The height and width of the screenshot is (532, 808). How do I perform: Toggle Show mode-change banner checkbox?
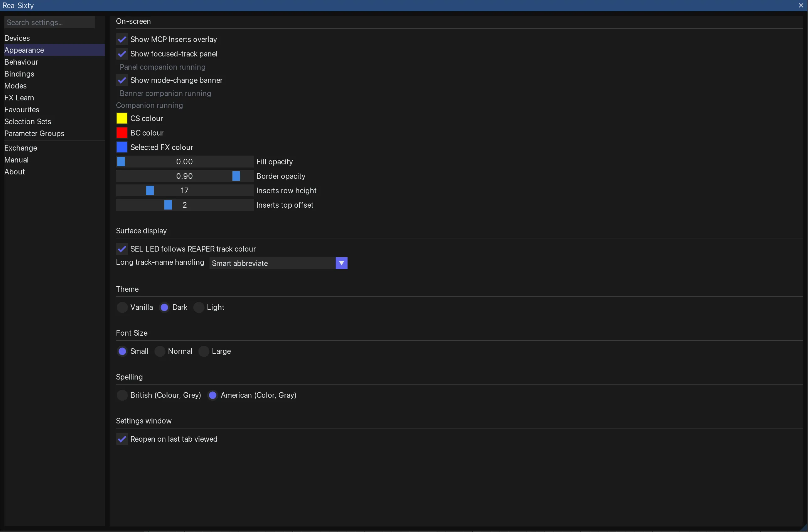122,80
